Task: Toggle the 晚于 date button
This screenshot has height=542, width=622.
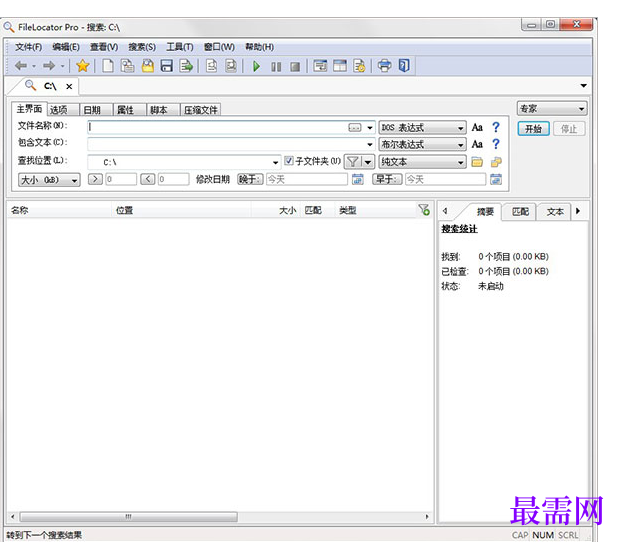Action: (250, 179)
